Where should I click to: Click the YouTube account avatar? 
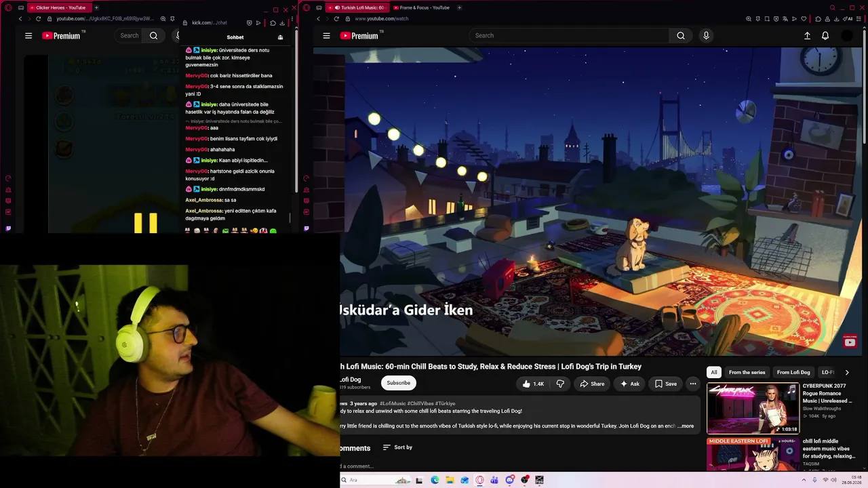(x=847, y=36)
